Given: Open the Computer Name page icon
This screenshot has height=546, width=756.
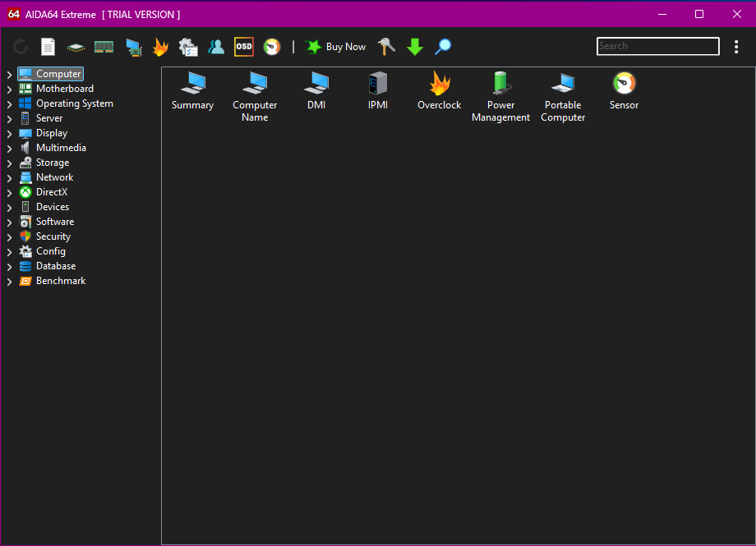Looking at the screenshot, I should 255,97.
